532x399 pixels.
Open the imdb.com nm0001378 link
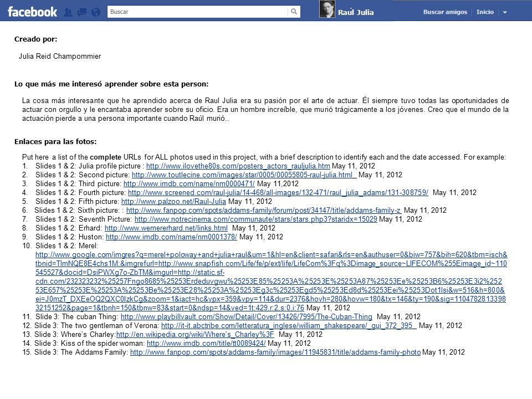[x=171, y=237]
